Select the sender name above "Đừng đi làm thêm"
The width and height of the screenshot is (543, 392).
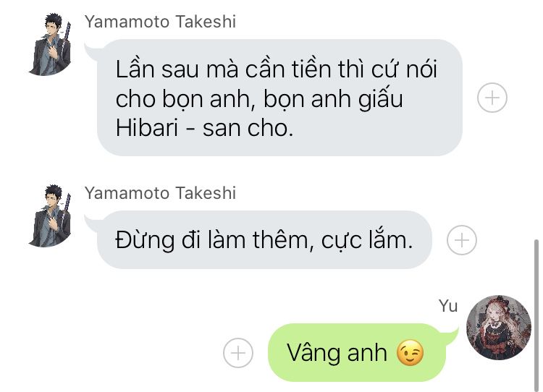coord(160,192)
